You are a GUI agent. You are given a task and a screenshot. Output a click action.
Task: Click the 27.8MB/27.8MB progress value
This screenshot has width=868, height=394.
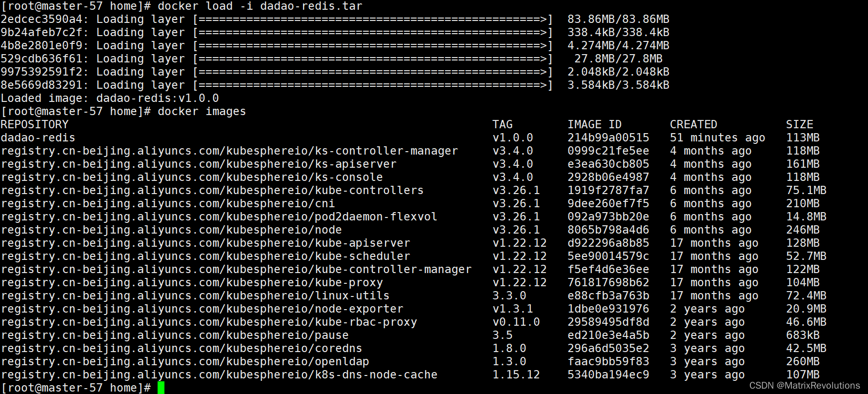coord(618,59)
